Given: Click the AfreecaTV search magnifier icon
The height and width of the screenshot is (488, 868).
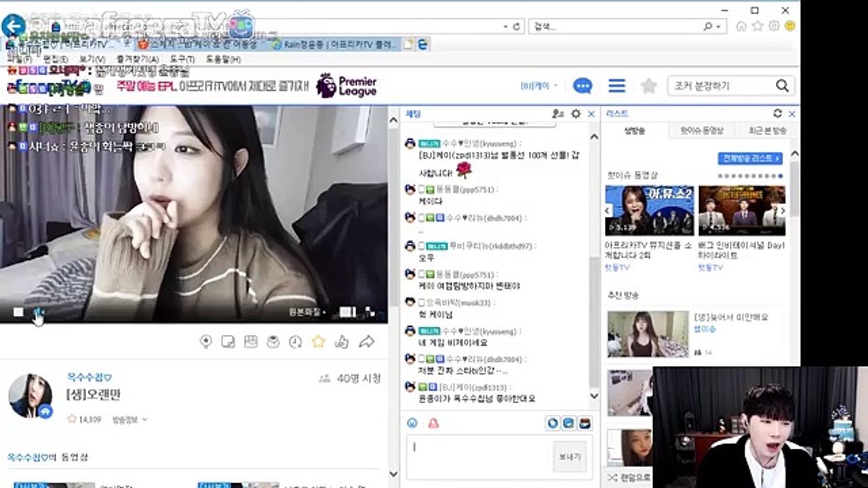Looking at the screenshot, I should 782,86.
